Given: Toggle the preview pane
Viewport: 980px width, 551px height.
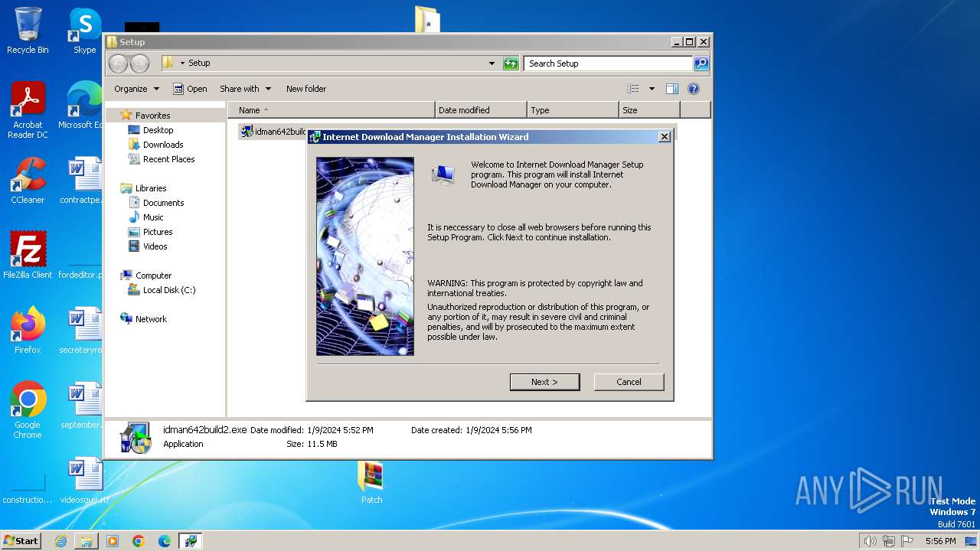Looking at the screenshot, I should point(671,89).
